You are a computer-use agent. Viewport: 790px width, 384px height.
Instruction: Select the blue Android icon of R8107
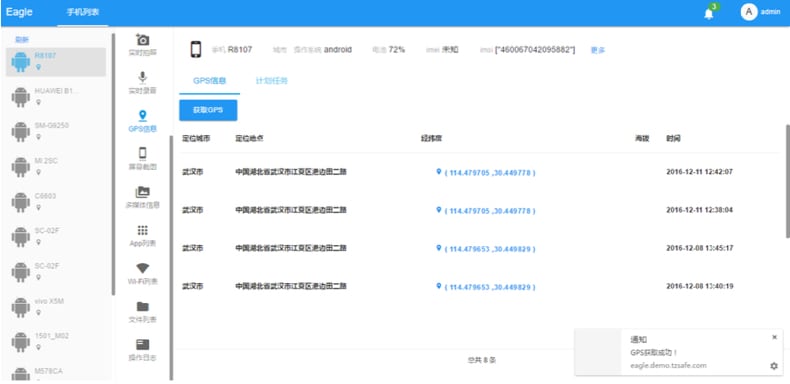(21, 62)
